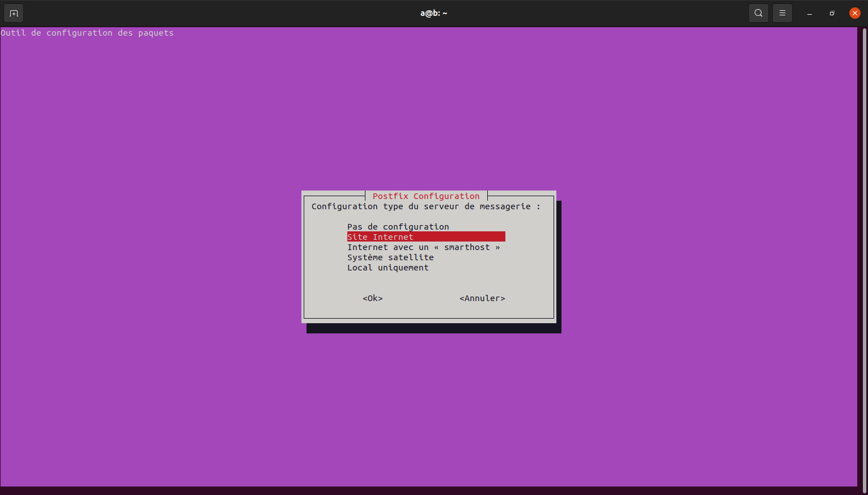Open the terminal hamburger menu
The width and height of the screenshot is (868, 495).
click(782, 13)
